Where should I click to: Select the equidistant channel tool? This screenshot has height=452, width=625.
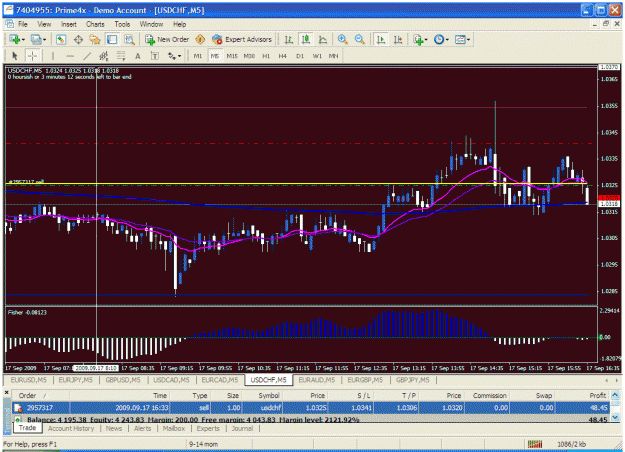[104, 56]
